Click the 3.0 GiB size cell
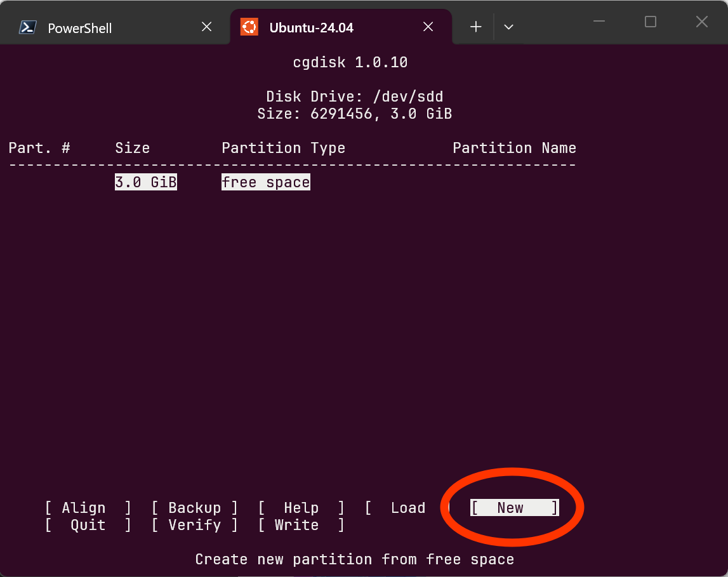 (x=146, y=182)
